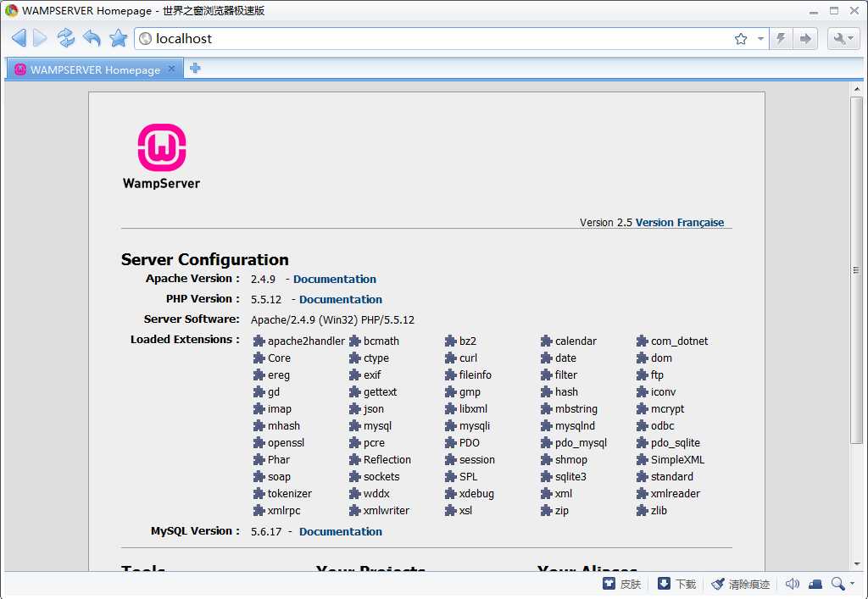The height and width of the screenshot is (599, 868).
Task: Click the vertical scrollbar down arrow
Action: [x=857, y=564]
